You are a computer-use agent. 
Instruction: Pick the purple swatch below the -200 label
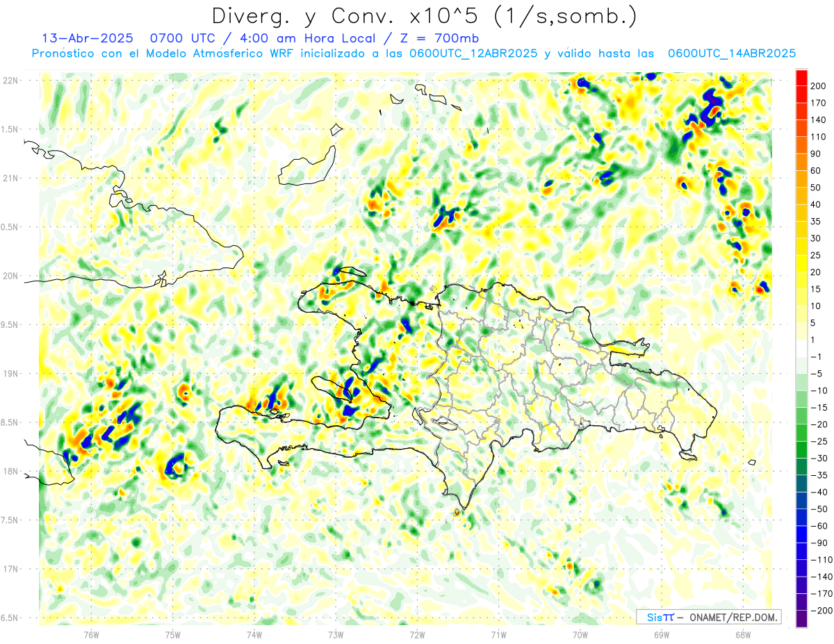(x=801, y=618)
